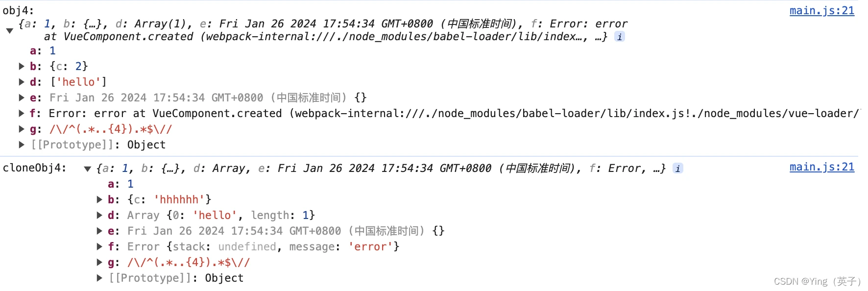Click the info icon beside obj4 preview
The image size is (868, 291).
620,37
